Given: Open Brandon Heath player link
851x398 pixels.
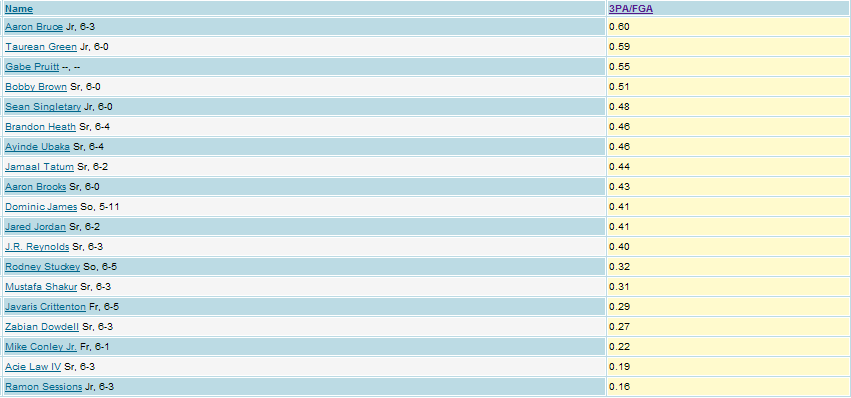Looking at the screenshot, I should point(41,127).
